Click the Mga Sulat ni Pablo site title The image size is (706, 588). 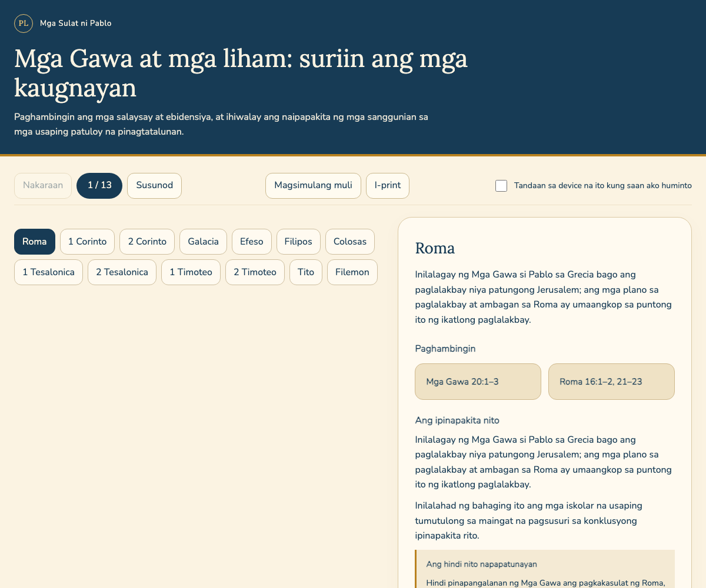coord(76,24)
